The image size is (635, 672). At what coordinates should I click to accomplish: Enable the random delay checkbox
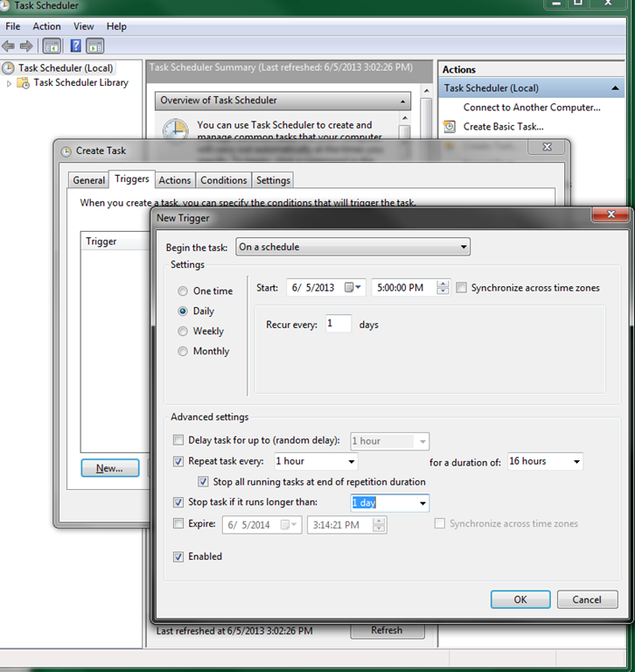179,441
